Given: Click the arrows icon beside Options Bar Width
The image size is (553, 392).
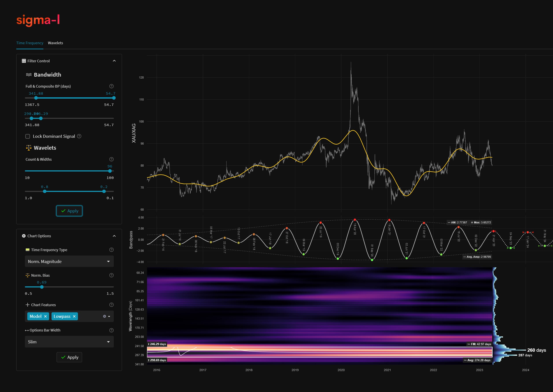Looking at the screenshot, I should 27,330.
